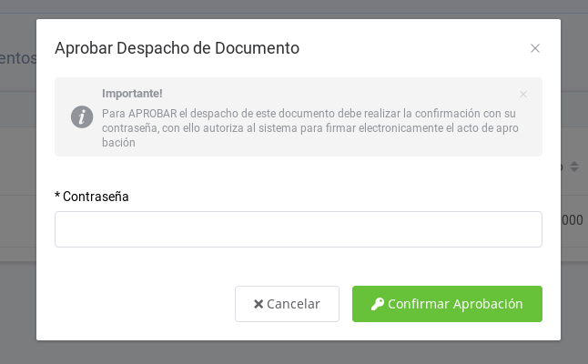Click the empty footer area left of Cancelar
The height and width of the screenshot is (364, 588).
137,304
